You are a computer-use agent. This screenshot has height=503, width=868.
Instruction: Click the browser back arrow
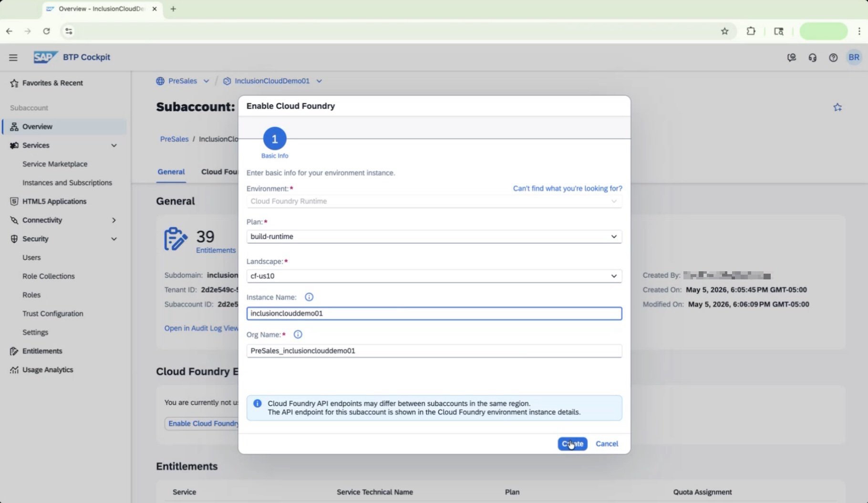click(x=10, y=31)
